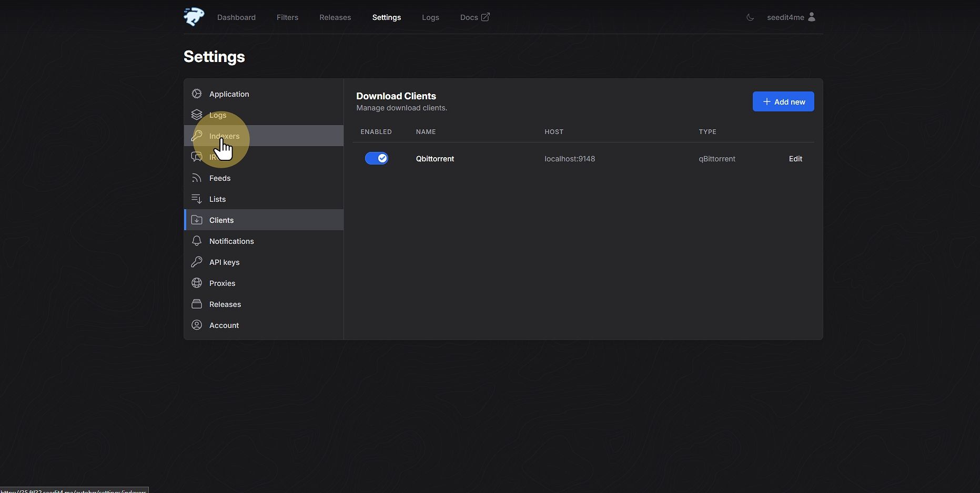Click the Logs layers icon in sidebar

pyautogui.click(x=197, y=115)
